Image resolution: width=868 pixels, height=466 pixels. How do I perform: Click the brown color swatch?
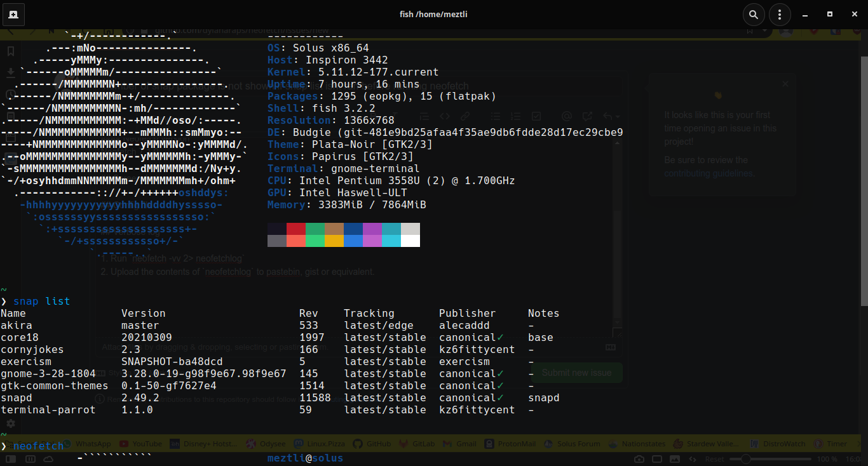click(x=334, y=229)
